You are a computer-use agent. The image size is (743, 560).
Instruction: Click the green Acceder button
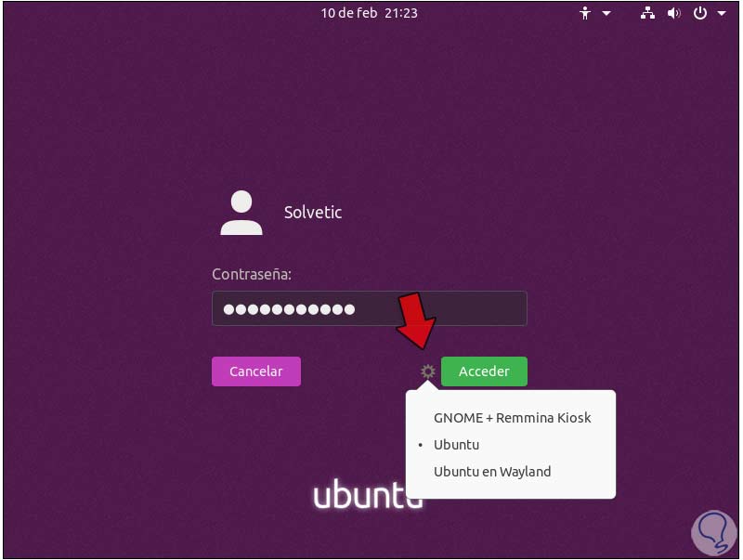coord(484,371)
